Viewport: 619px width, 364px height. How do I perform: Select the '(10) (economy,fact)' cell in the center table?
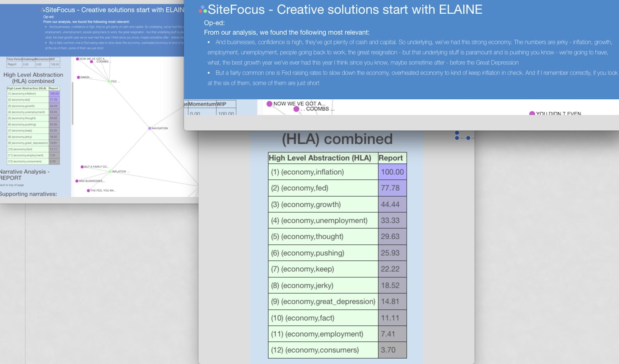(323, 318)
